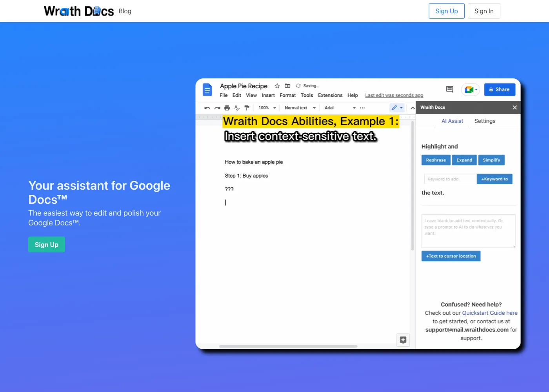Viewport: 549px width, 392px height.
Task: Click the Explore icon at the bottom of the document
Action: pyautogui.click(x=403, y=340)
